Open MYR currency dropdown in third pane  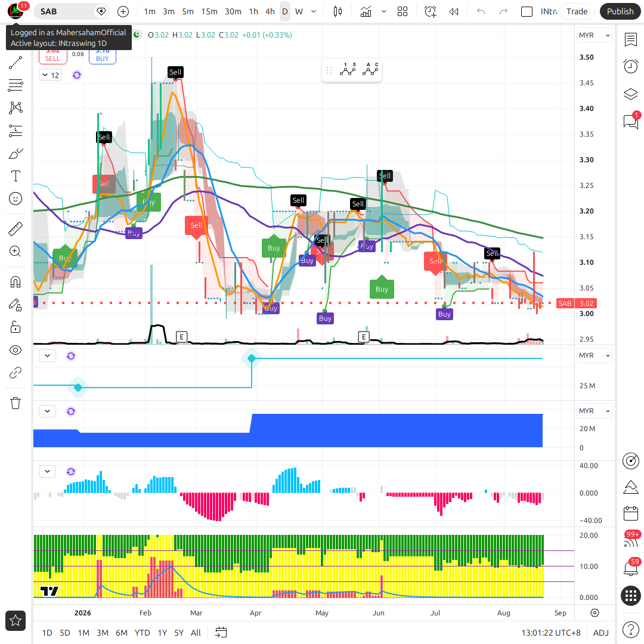[x=595, y=411]
